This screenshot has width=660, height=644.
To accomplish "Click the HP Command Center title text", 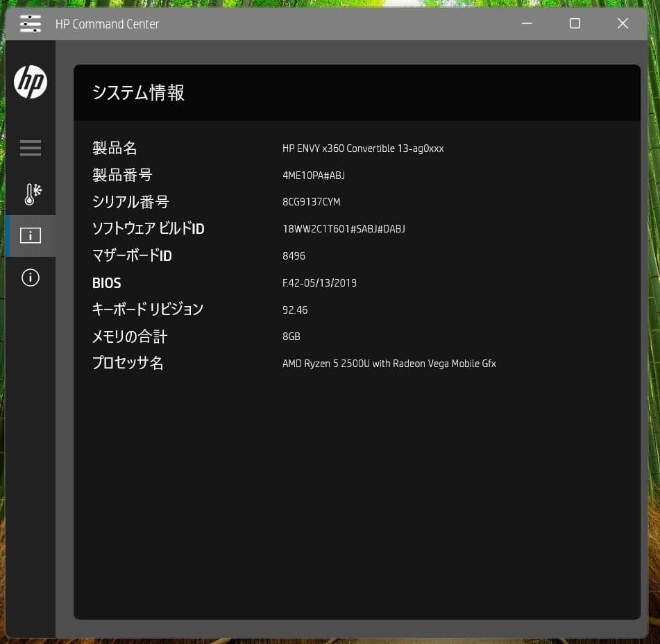I will (x=107, y=24).
